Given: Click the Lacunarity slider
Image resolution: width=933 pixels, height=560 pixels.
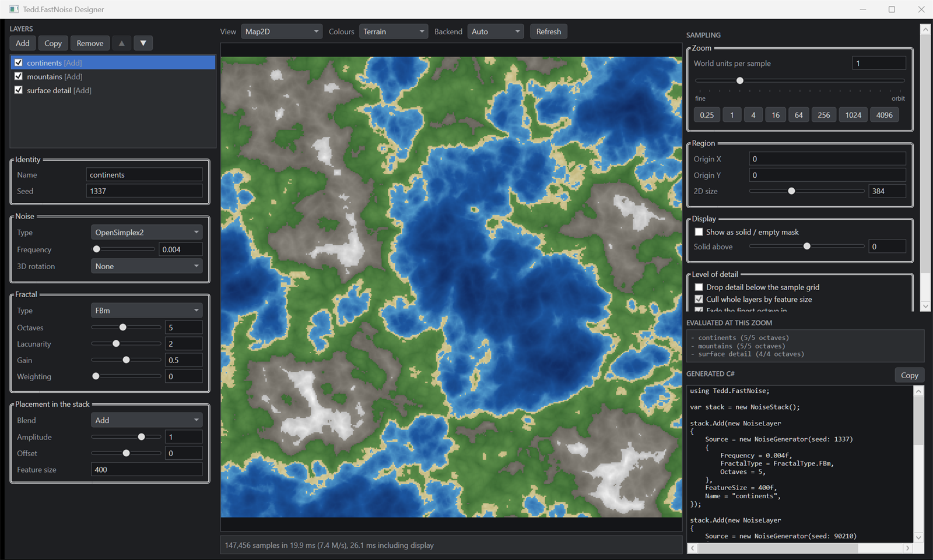Looking at the screenshot, I should pyautogui.click(x=126, y=344).
